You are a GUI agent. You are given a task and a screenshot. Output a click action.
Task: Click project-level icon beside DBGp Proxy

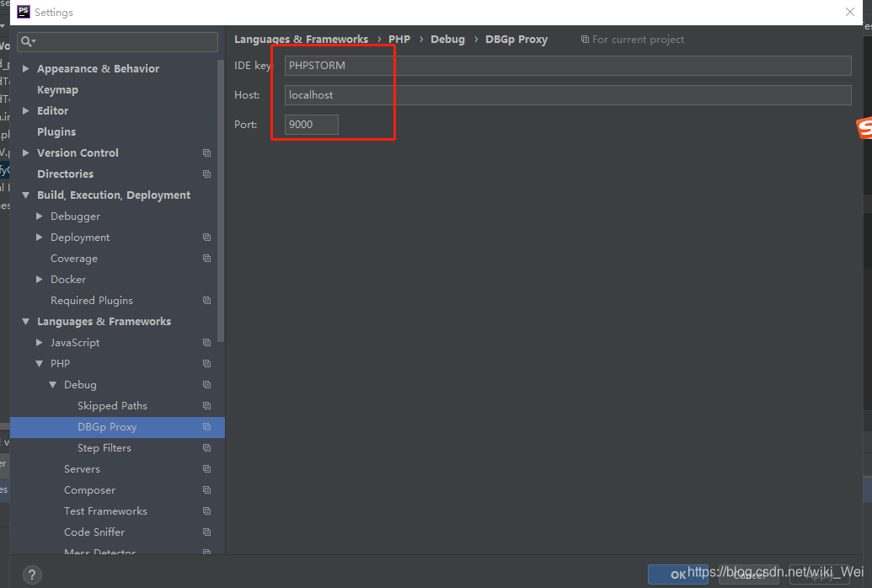pyautogui.click(x=207, y=427)
